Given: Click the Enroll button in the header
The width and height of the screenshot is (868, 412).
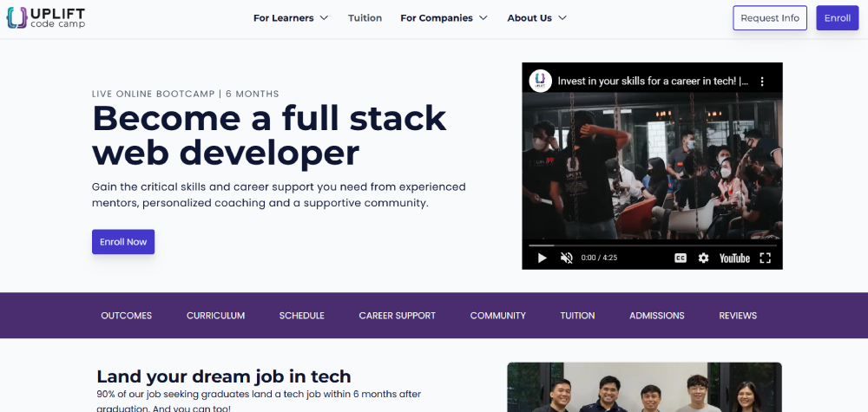Looking at the screenshot, I should (837, 18).
